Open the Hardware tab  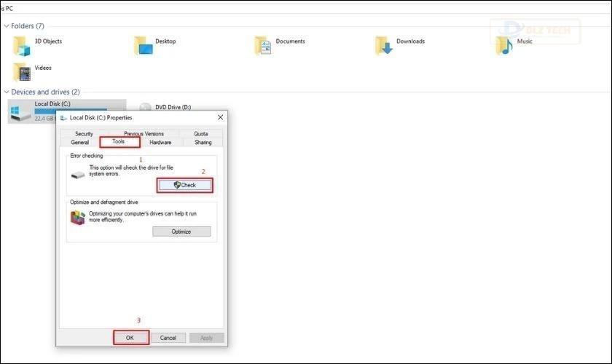click(x=160, y=143)
